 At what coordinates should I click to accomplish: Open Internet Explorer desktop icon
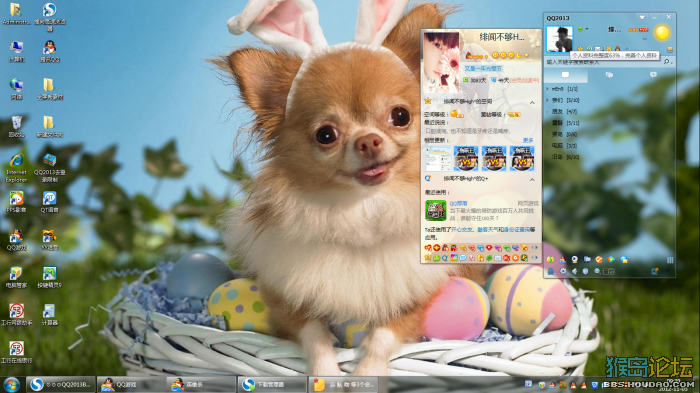point(17,167)
